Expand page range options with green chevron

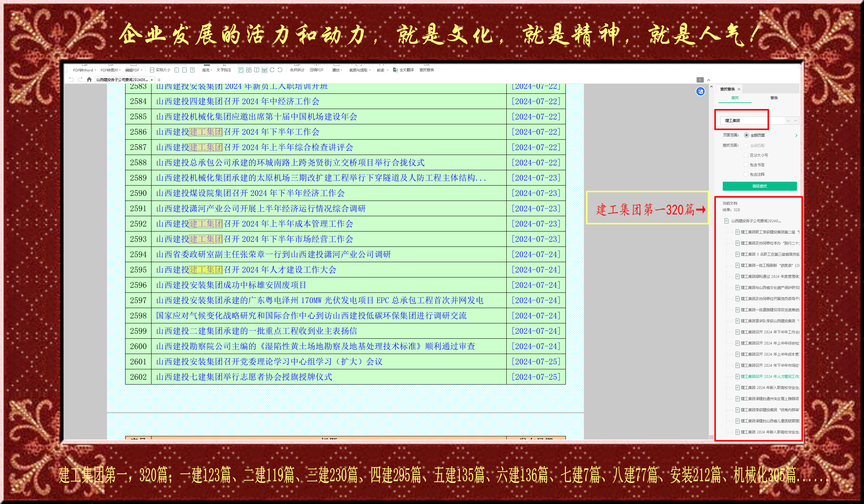[796, 135]
